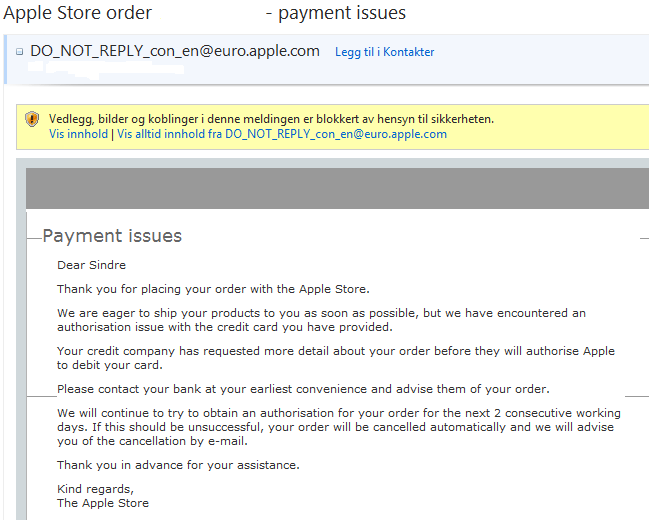Click paragraph about authorisation issue
This screenshot has height=520, width=649.
[x=322, y=320]
